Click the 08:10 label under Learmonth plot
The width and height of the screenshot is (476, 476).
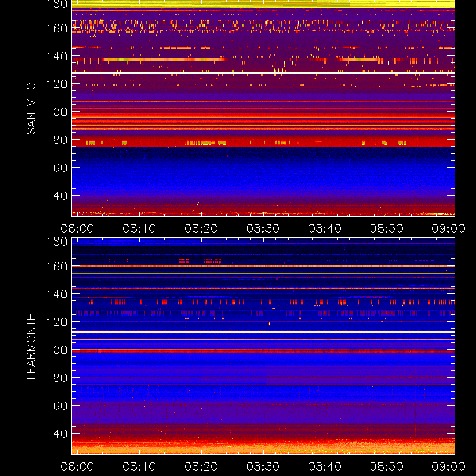coord(139,466)
